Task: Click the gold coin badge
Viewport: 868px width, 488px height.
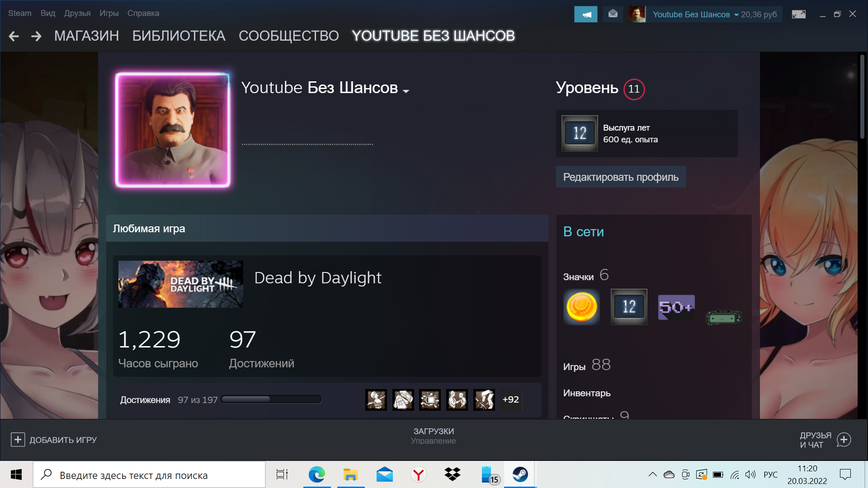Action: point(581,307)
